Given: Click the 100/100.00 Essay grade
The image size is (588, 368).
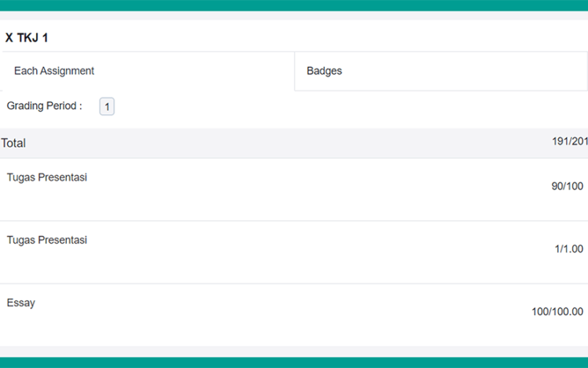Looking at the screenshot, I should 557,311.
